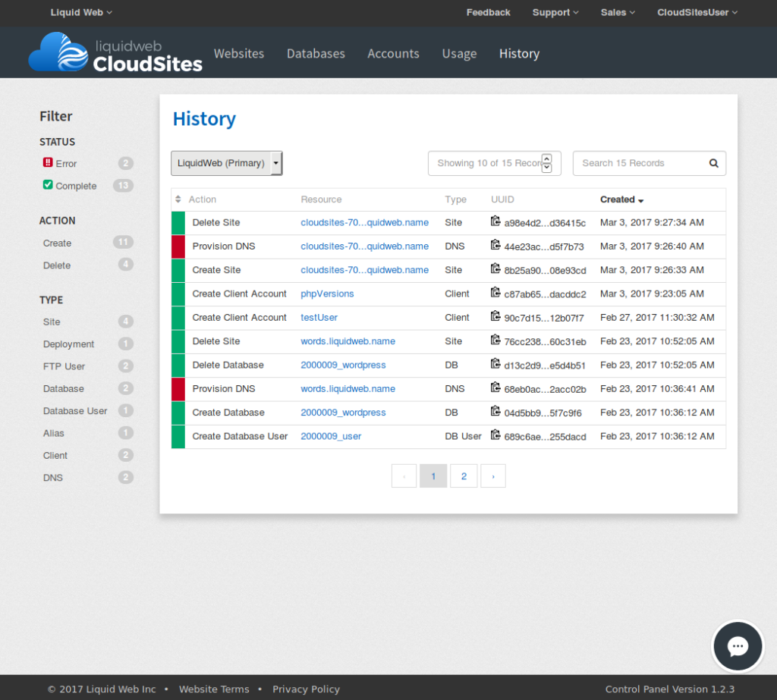Sort by the Type column header
Viewport: 777px width, 700px height.
coord(455,199)
